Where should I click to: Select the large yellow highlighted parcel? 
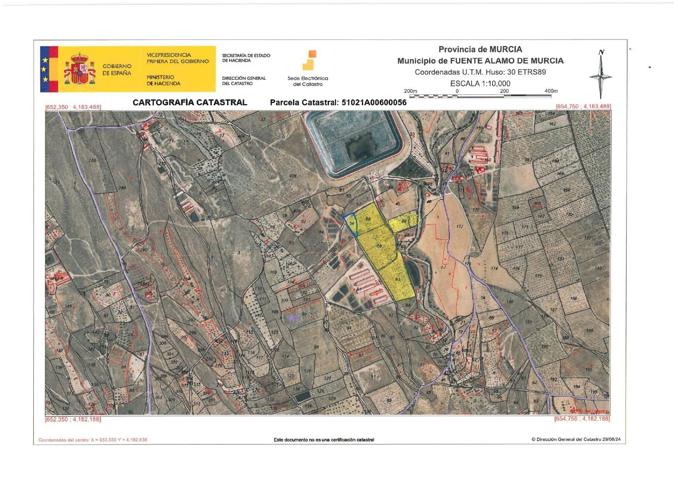(385, 252)
